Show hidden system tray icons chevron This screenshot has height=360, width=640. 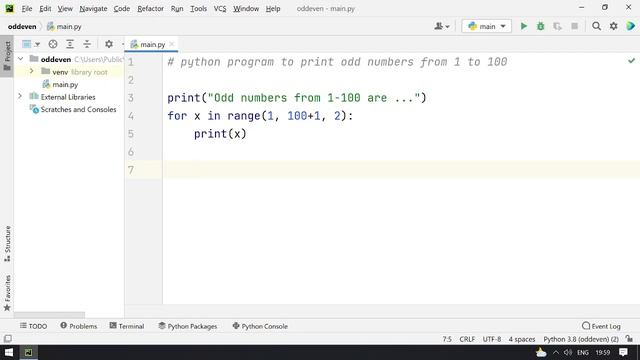[556, 352]
